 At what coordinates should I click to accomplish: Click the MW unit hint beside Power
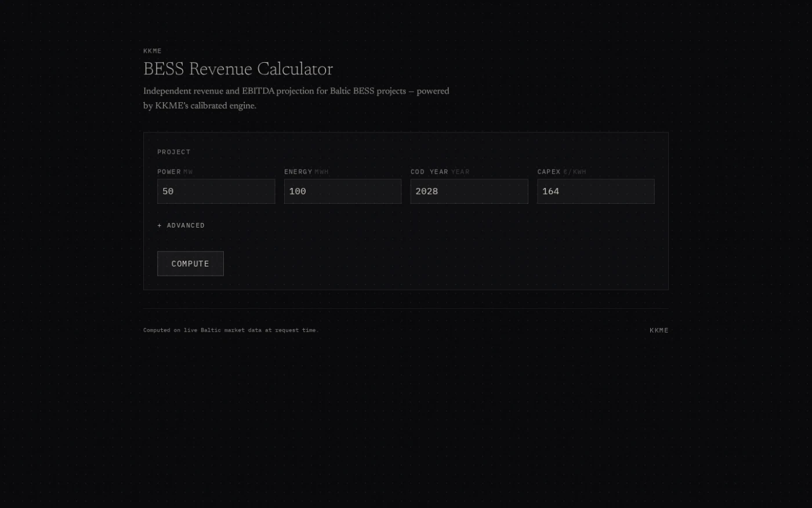point(188,172)
